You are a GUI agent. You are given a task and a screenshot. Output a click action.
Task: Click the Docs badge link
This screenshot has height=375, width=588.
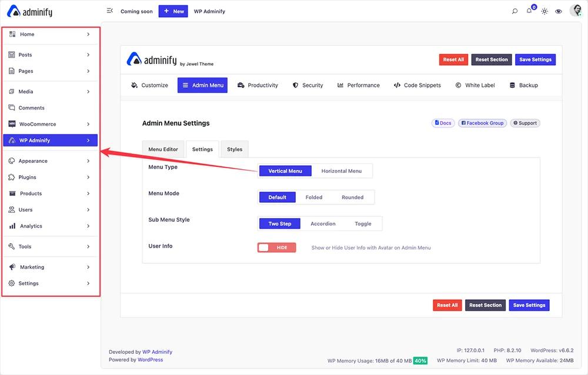pos(443,123)
